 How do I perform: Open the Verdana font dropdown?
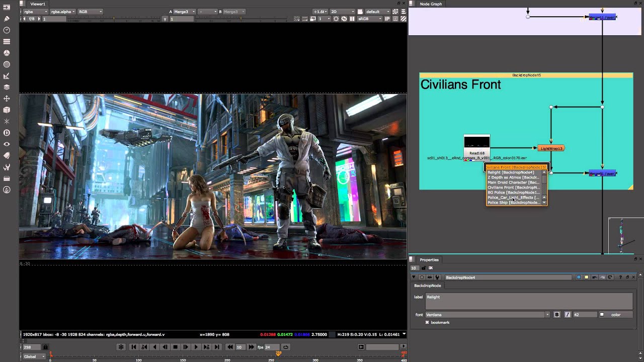click(x=488, y=315)
